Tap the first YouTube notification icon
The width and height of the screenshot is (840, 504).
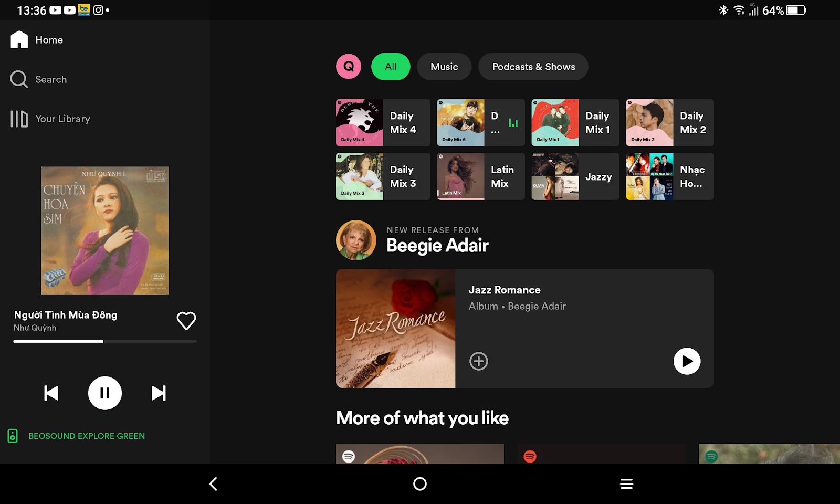(56, 10)
